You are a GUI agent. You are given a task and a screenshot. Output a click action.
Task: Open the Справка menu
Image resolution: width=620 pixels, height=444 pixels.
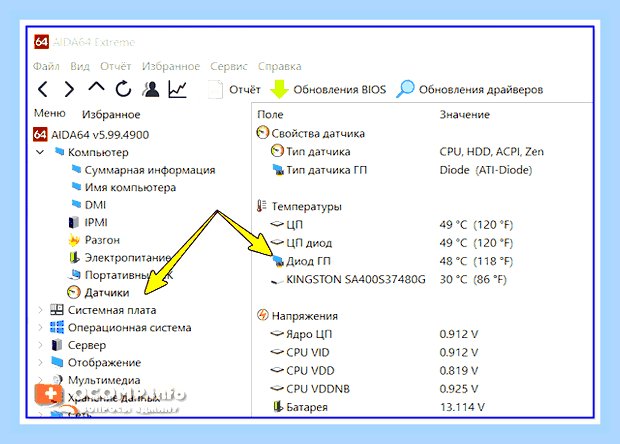(280, 66)
